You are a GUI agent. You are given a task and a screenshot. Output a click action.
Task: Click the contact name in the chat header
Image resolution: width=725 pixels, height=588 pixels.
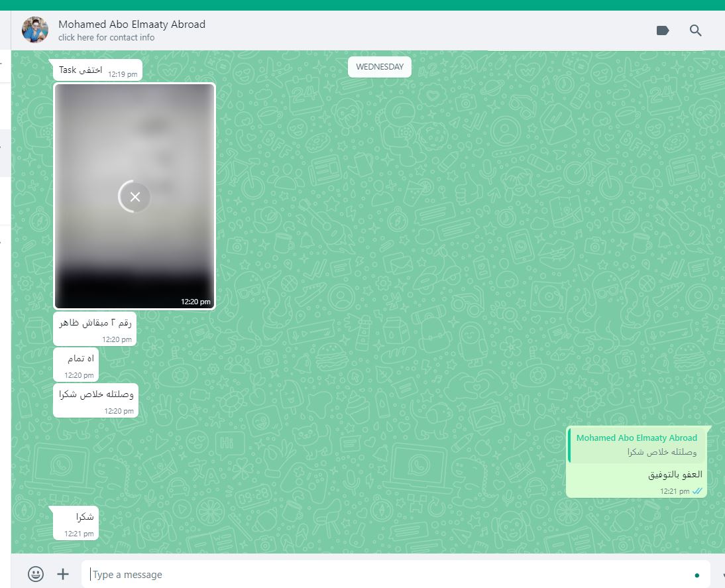pyautogui.click(x=132, y=24)
